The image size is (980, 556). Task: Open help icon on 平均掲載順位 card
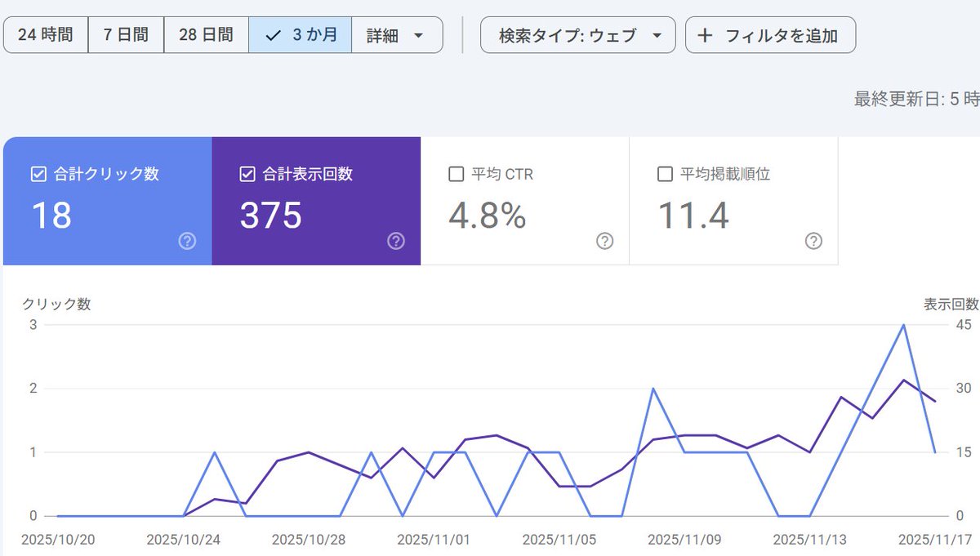pos(813,241)
